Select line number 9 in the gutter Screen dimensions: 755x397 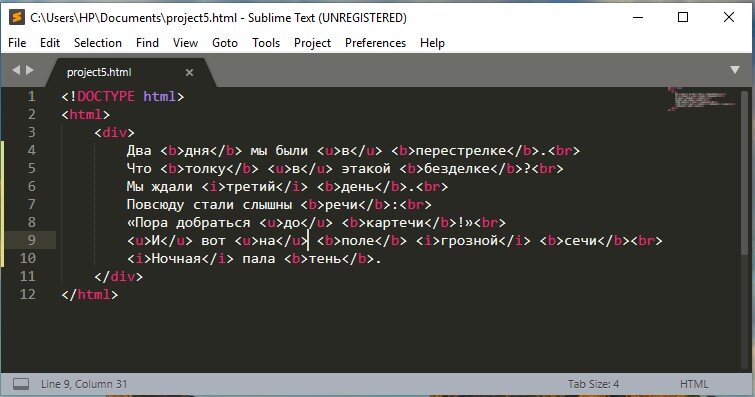click(x=31, y=240)
